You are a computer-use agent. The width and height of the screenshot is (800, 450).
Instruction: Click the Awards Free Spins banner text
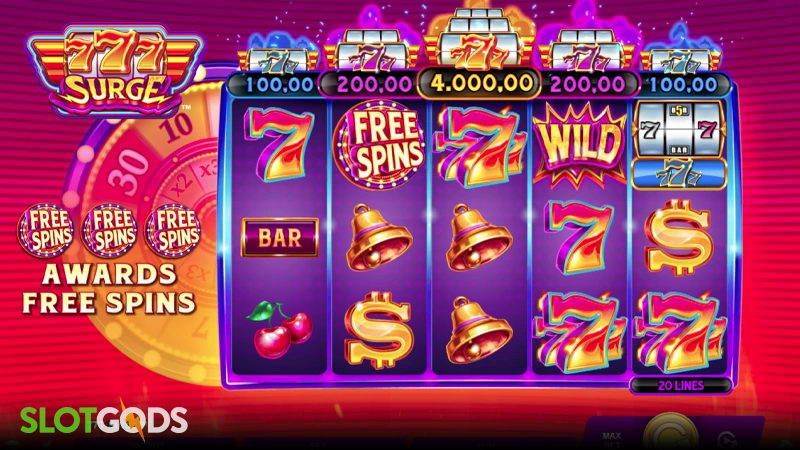pos(109,289)
